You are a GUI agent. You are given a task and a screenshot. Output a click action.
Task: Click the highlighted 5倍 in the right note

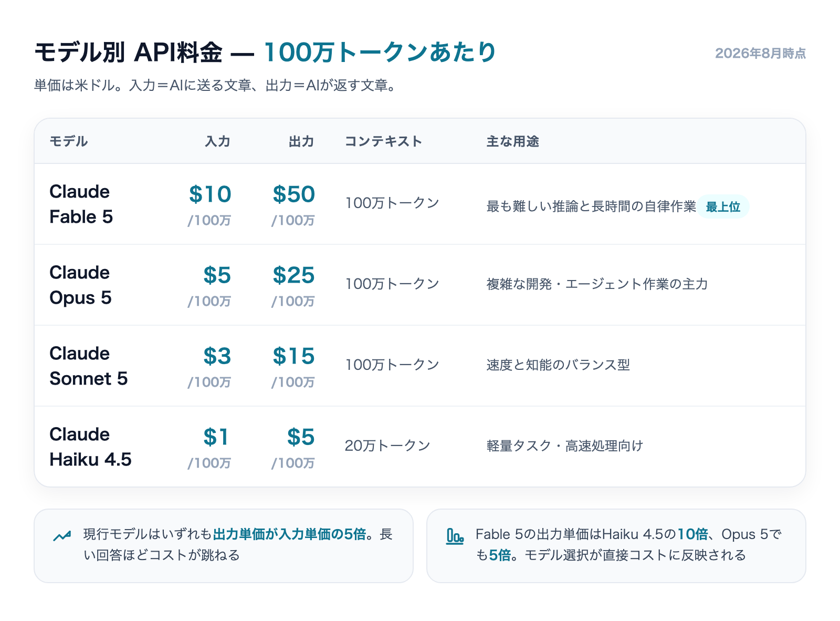pyautogui.click(x=500, y=555)
